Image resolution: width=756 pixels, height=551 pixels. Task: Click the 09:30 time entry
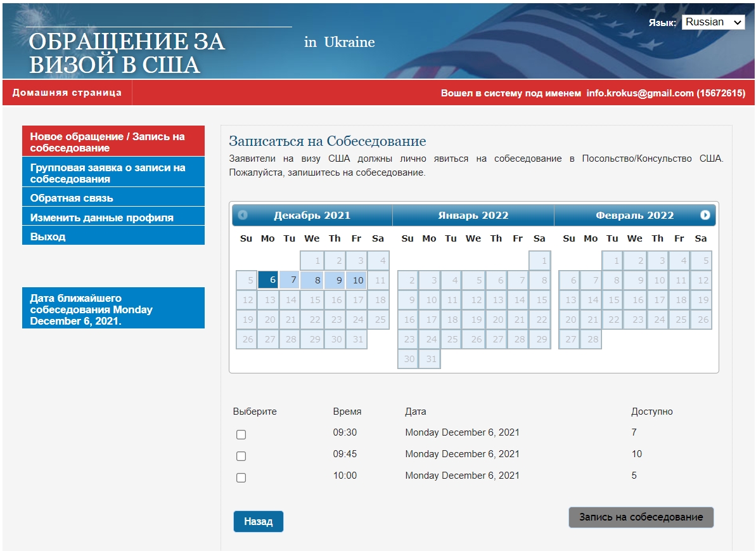coord(345,432)
